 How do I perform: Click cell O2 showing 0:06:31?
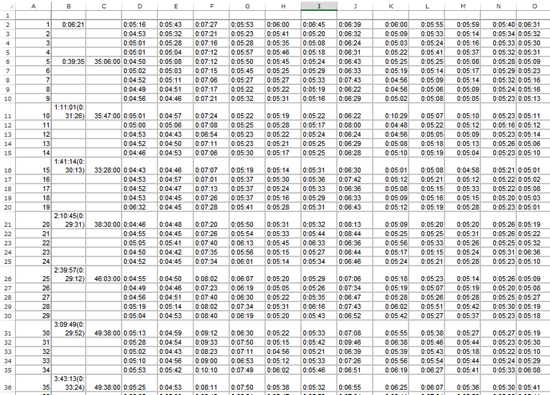coord(534,25)
